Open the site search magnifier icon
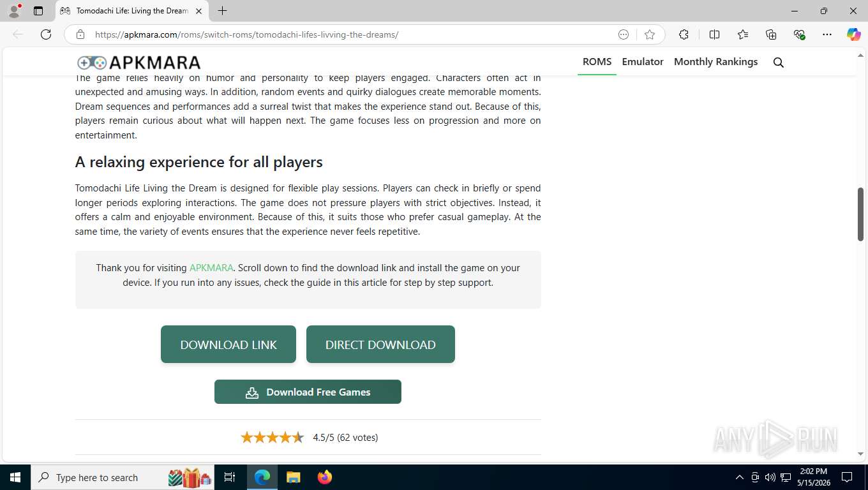 [x=778, y=62]
